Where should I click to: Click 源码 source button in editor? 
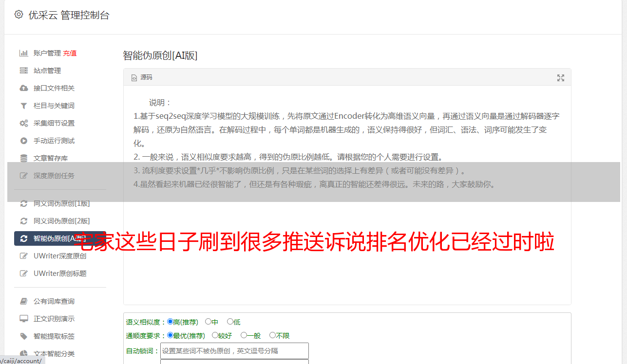(x=142, y=77)
